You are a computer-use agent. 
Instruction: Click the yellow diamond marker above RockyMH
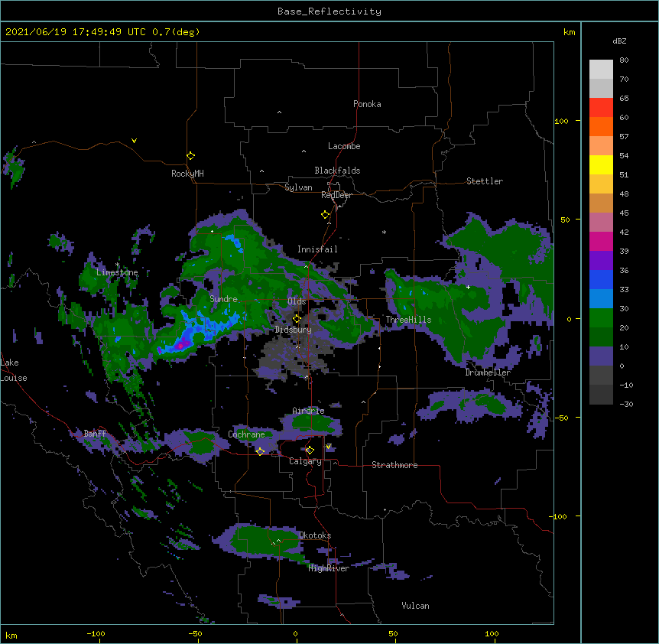pos(191,156)
